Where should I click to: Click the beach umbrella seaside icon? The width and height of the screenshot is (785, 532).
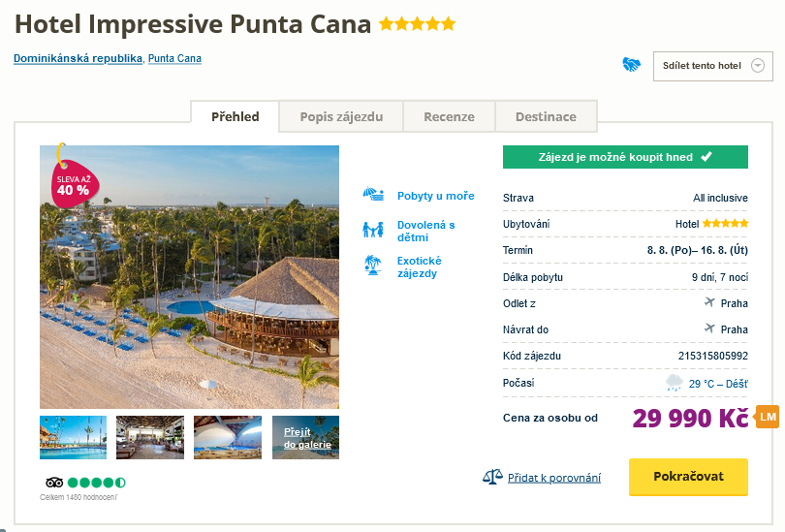[x=372, y=195]
